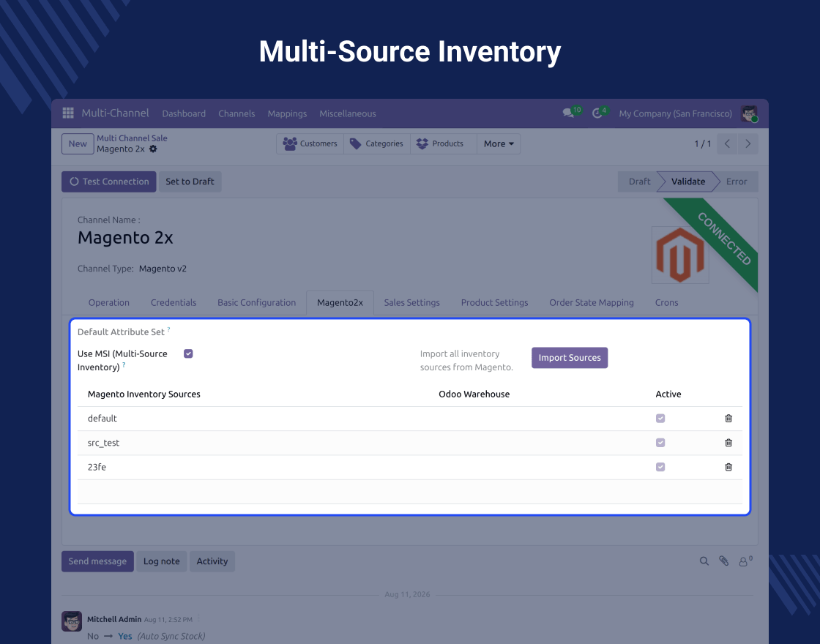This screenshot has width=820, height=644.
Task: Go to previous record arrow
Action: (727, 143)
